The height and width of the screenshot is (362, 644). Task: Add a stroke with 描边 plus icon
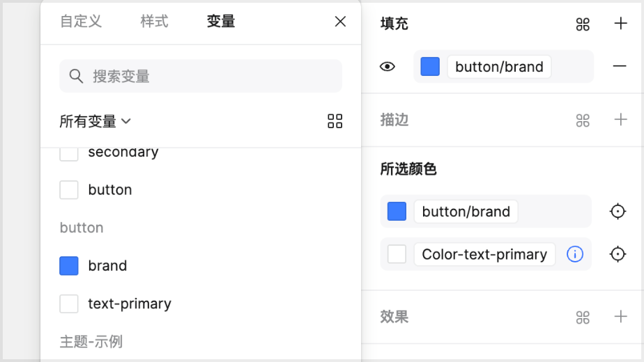coord(620,120)
